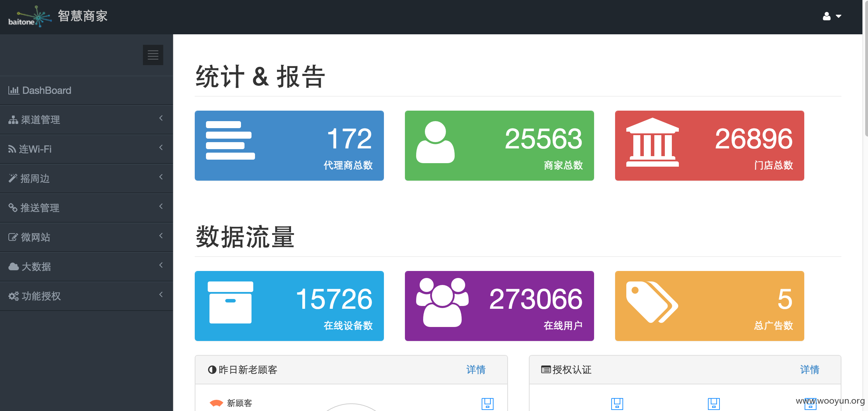Click the tags icon on 总广告数 card
868x411 pixels.
pyautogui.click(x=652, y=302)
